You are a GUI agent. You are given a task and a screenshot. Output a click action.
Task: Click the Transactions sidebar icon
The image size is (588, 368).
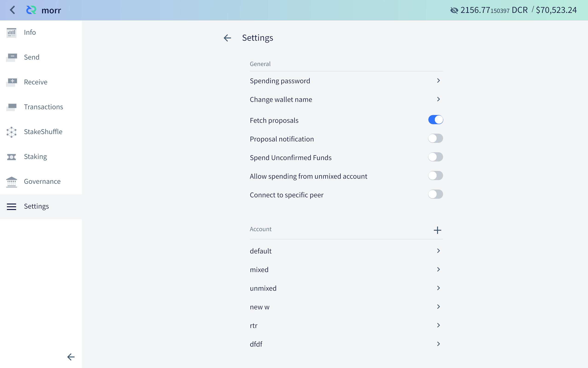click(12, 107)
